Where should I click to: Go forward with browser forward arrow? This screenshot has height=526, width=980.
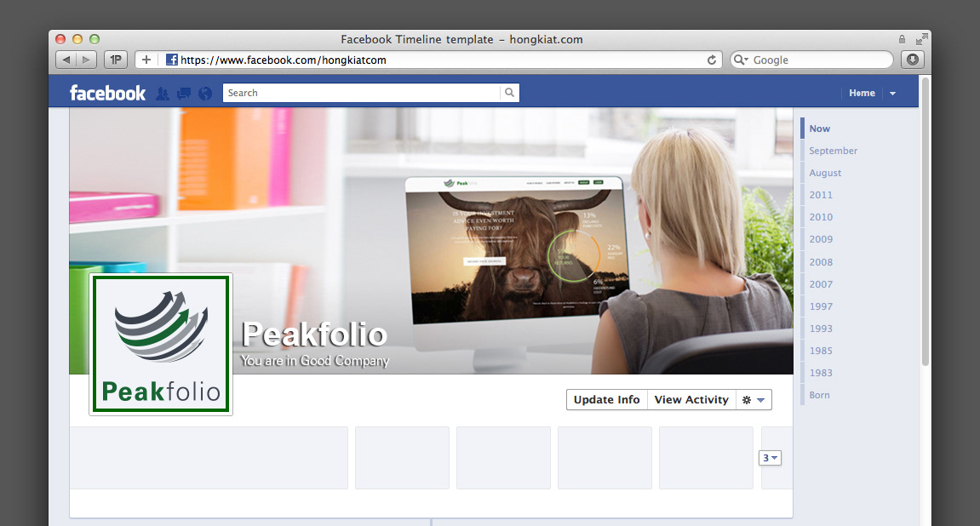tap(86, 60)
